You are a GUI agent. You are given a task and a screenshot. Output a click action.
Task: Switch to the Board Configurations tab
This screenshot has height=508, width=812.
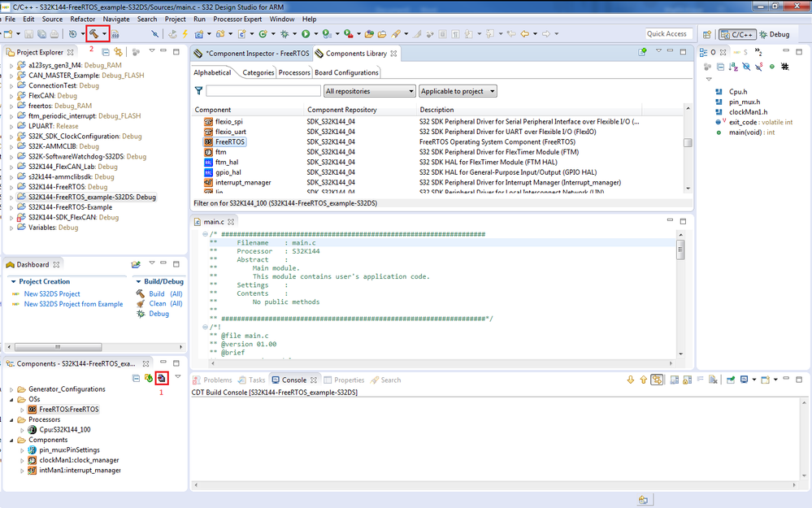(x=347, y=72)
